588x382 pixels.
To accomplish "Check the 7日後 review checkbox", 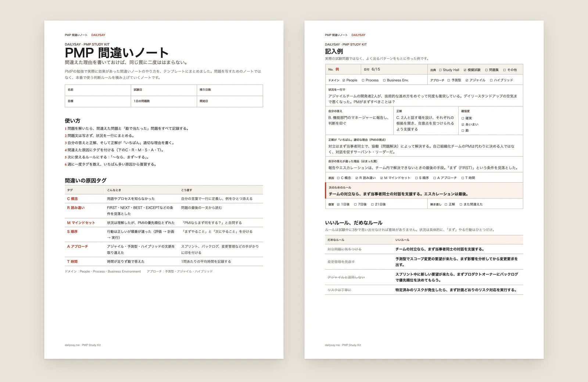I will click(x=355, y=204).
